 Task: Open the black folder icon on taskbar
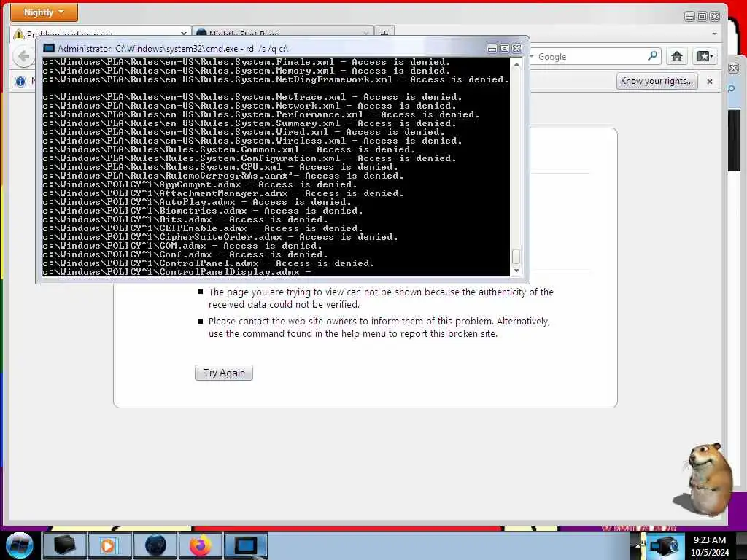click(64, 545)
